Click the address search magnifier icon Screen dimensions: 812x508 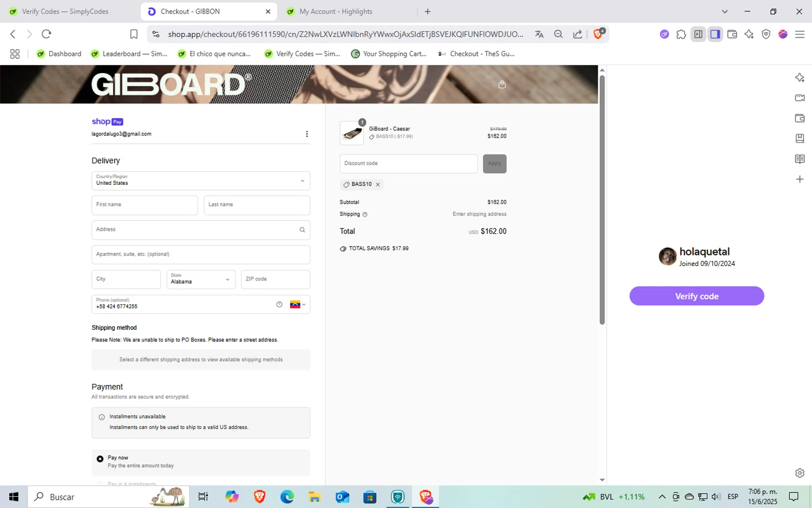point(302,230)
